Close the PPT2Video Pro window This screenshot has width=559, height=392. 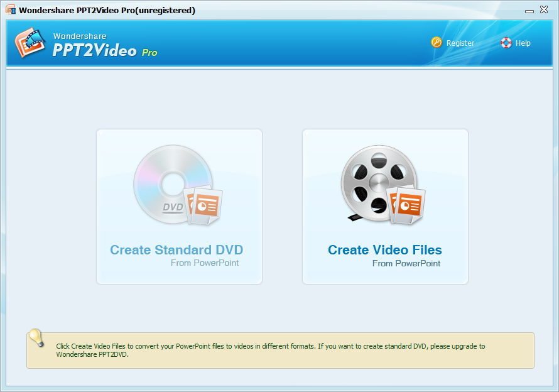544,9
